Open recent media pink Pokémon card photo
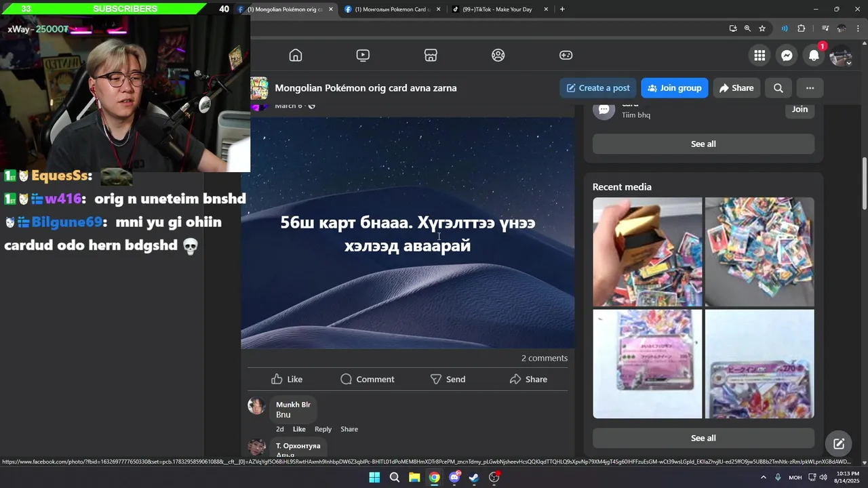Image resolution: width=868 pixels, height=488 pixels. 648,364
